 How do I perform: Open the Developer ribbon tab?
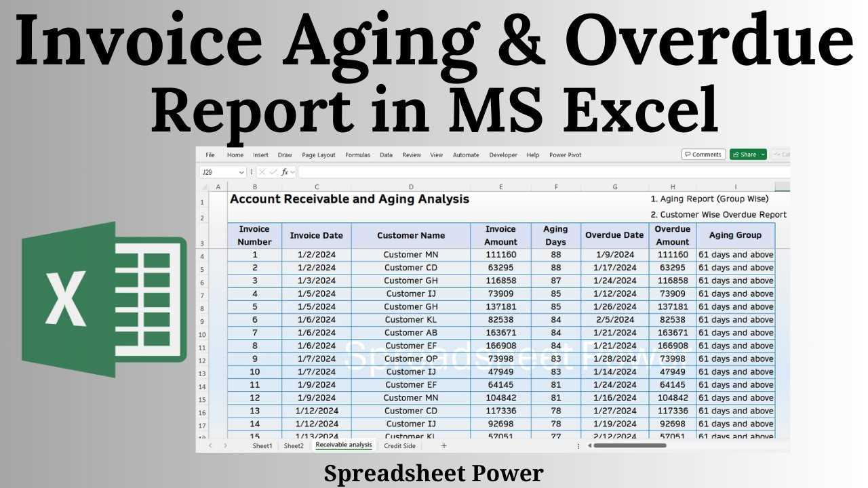(503, 155)
